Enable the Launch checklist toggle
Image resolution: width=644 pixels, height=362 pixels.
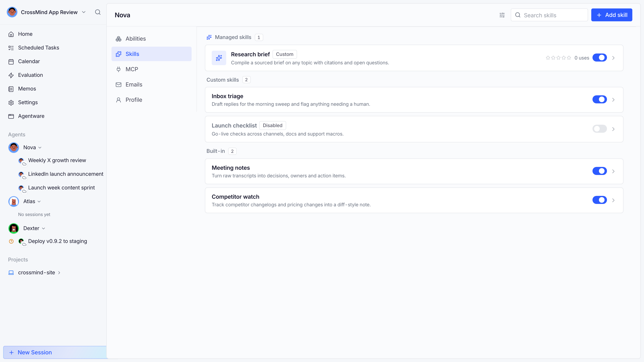click(x=600, y=129)
